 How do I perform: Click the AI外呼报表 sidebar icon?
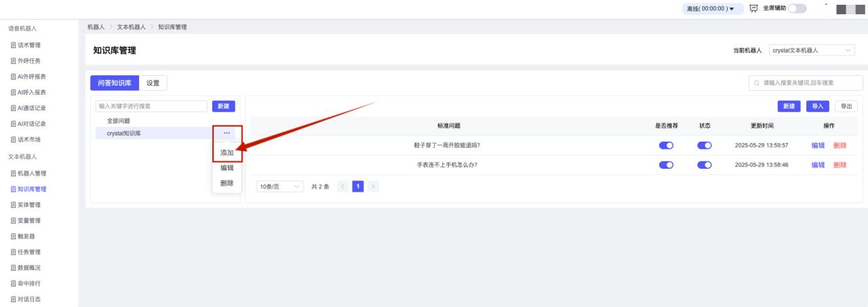(x=14, y=77)
